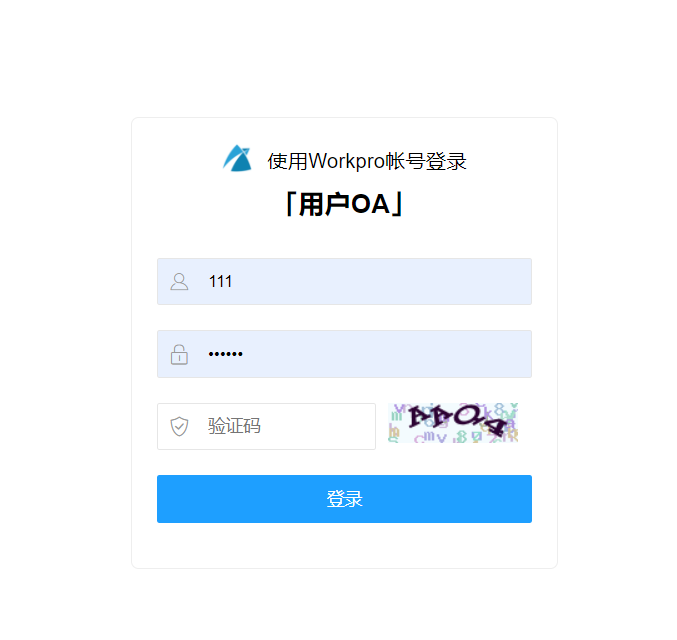Refresh the captcha image
Viewport: 677px width, 640px height.
click(x=453, y=423)
